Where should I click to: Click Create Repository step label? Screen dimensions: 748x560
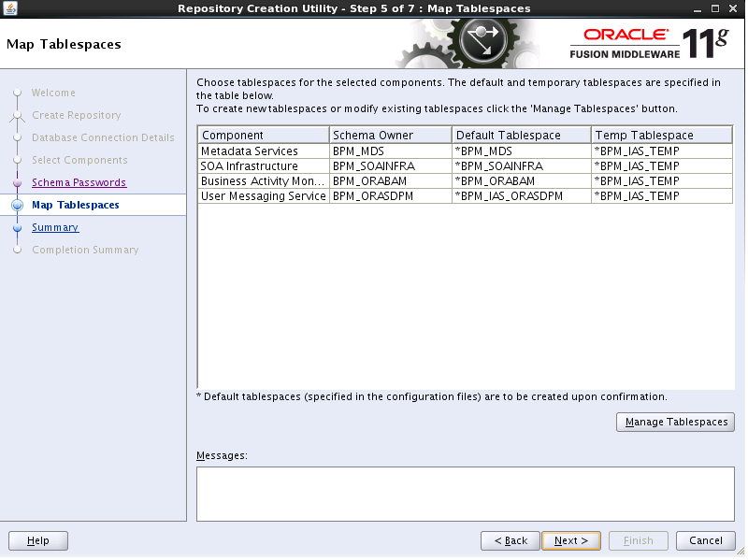(x=77, y=115)
